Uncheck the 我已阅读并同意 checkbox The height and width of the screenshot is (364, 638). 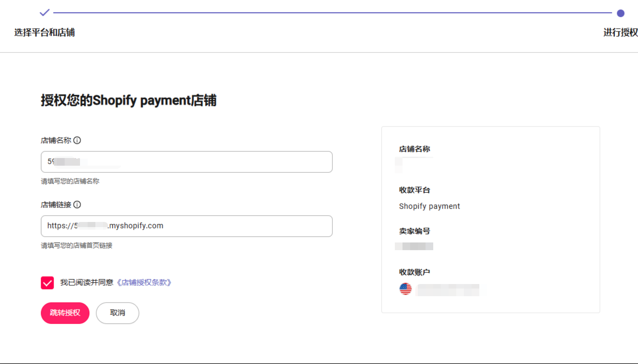[x=47, y=283]
